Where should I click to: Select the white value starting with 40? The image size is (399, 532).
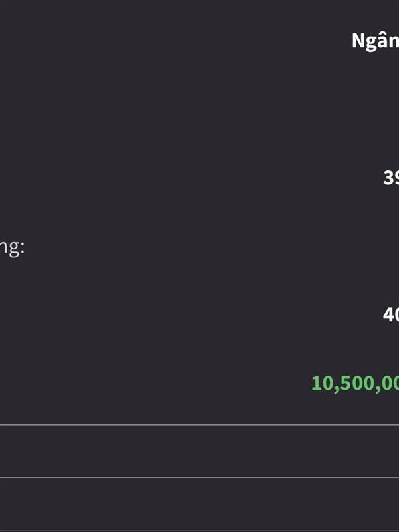(391, 315)
